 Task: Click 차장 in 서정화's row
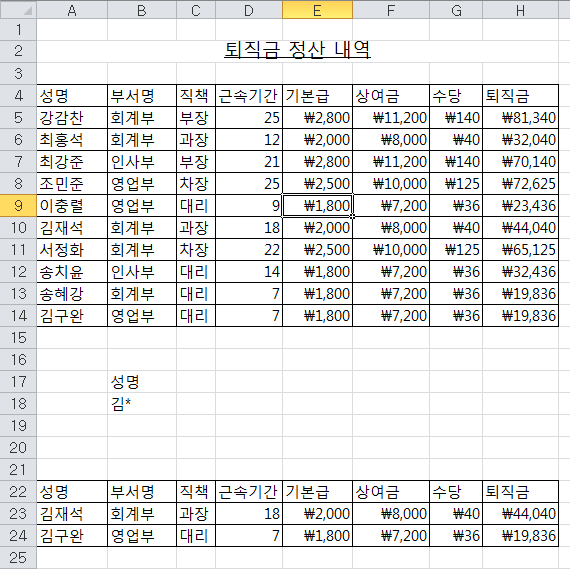click(196, 249)
